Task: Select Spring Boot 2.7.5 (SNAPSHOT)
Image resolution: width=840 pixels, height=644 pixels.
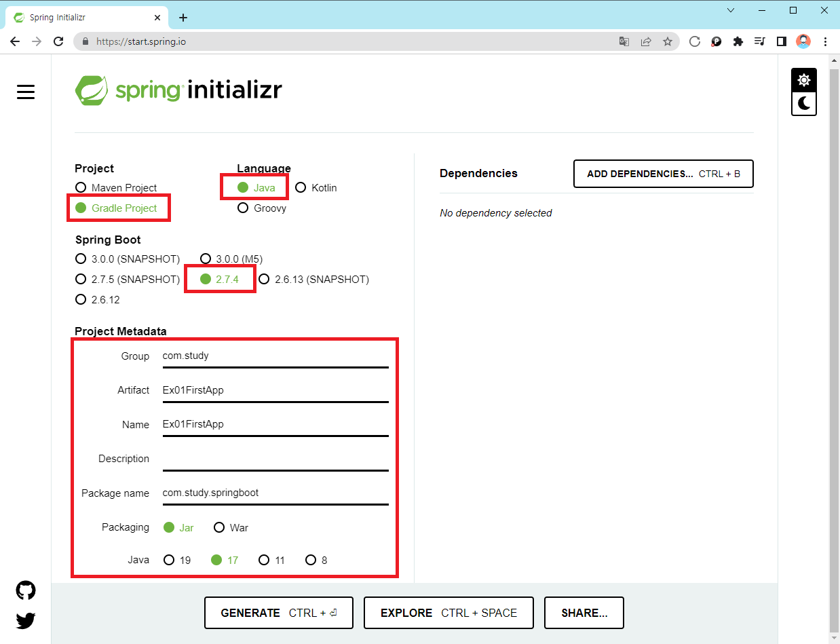Action: coord(128,279)
